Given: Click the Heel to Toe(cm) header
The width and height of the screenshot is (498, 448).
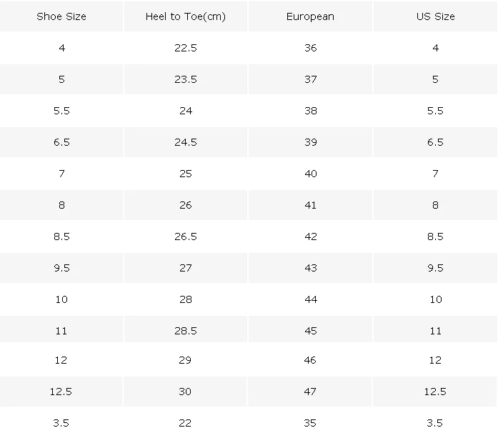Looking at the screenshot, I should [x=186, y=16].
